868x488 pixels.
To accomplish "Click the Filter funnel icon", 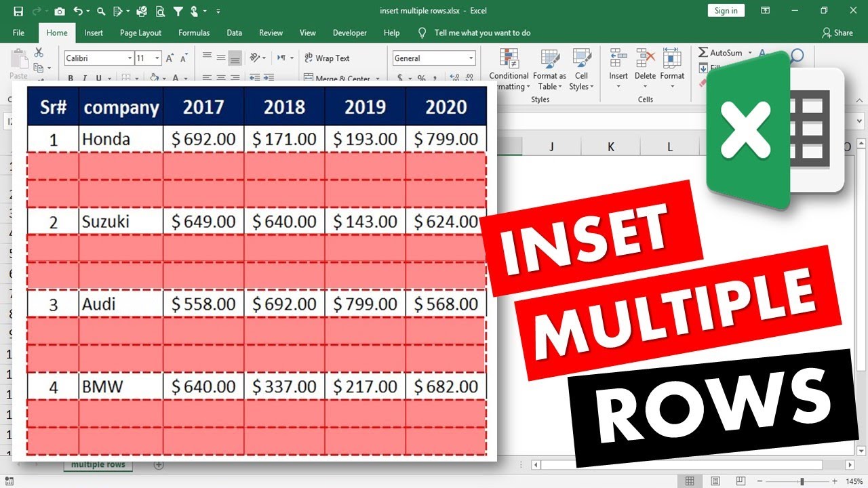I will click(x=178, y=11).
